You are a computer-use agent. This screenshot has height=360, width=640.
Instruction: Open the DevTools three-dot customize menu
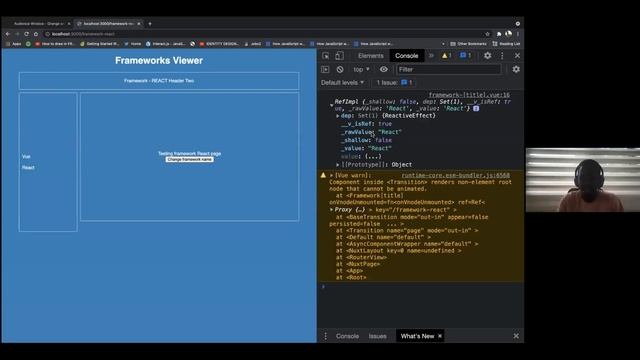502,56
